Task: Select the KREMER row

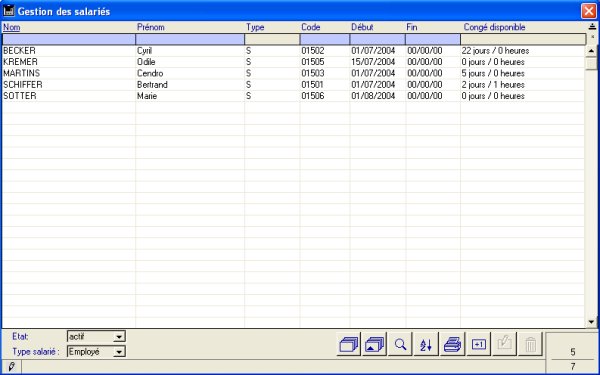Action: (x=293, y=62)
